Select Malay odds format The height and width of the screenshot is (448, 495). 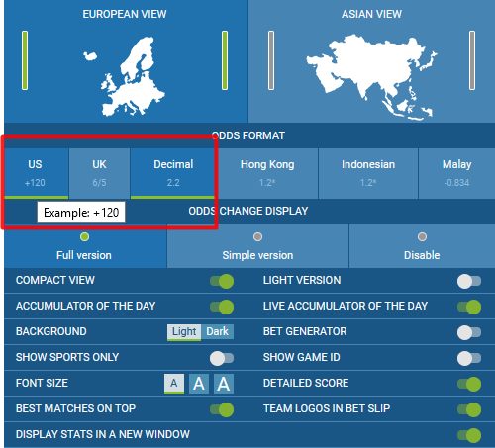(x=456, y=173)
